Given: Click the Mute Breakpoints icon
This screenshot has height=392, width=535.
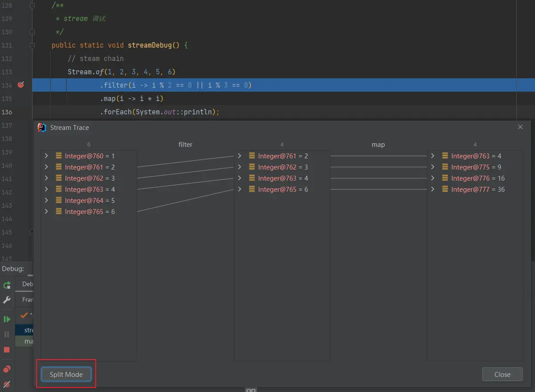Looking at the screenshot, I should point(7,384).
